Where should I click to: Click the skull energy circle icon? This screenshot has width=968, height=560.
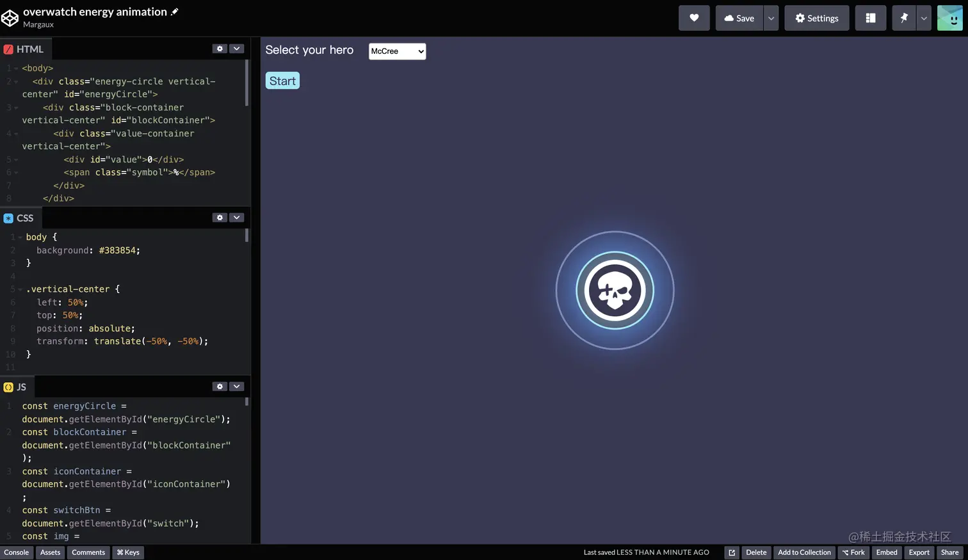pos(615,291)
